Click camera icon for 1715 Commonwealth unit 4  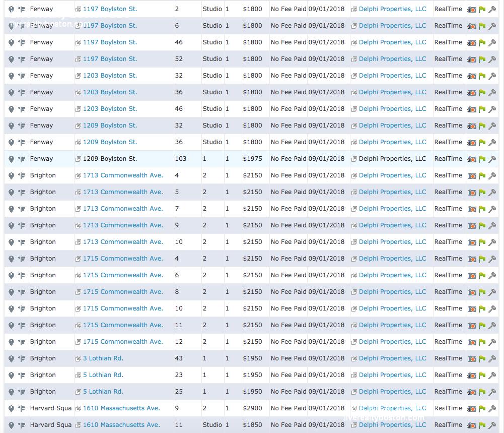click(x=472, y=259)
